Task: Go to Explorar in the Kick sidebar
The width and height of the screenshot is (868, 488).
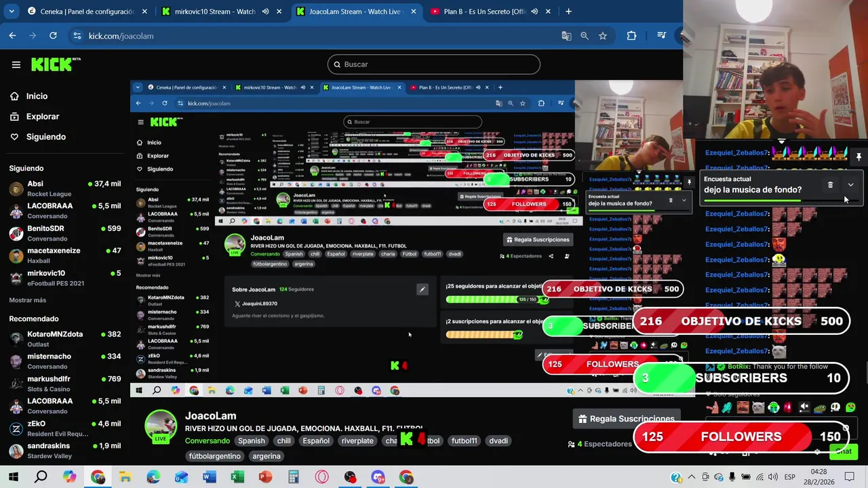Action: coord(35,117)
